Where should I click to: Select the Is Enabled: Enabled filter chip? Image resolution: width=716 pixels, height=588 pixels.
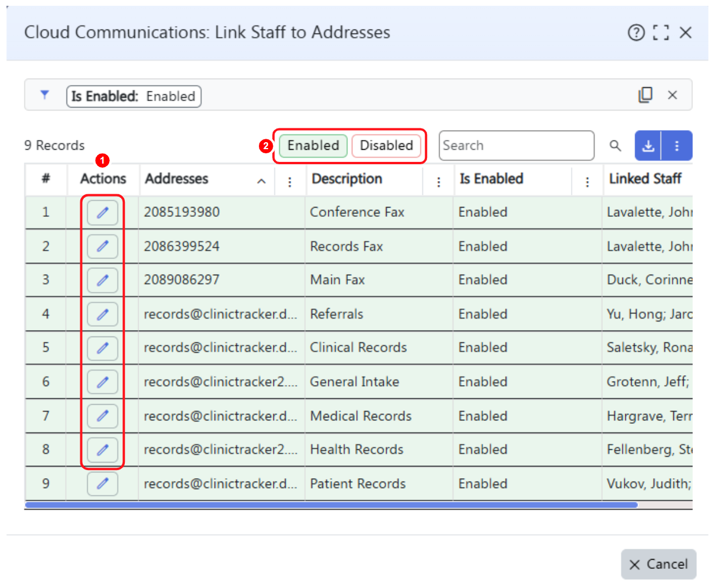point(133,96)
